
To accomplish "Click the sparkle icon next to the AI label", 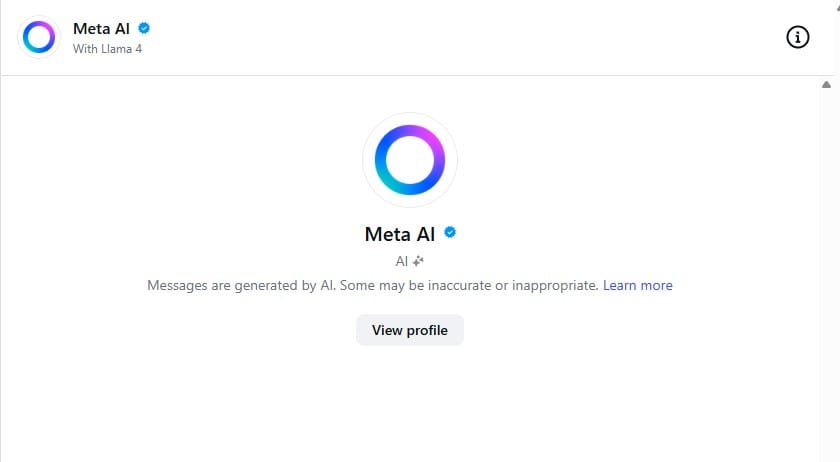I will (x=418, y=261).
